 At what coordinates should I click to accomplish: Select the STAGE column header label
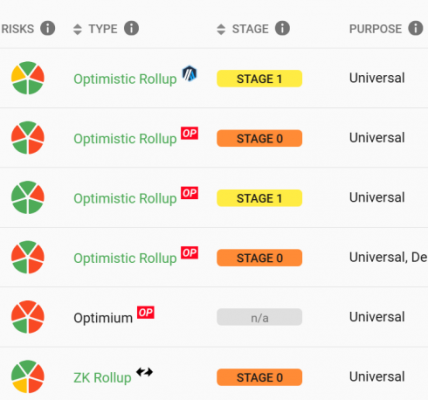click(x=250, y=29)
